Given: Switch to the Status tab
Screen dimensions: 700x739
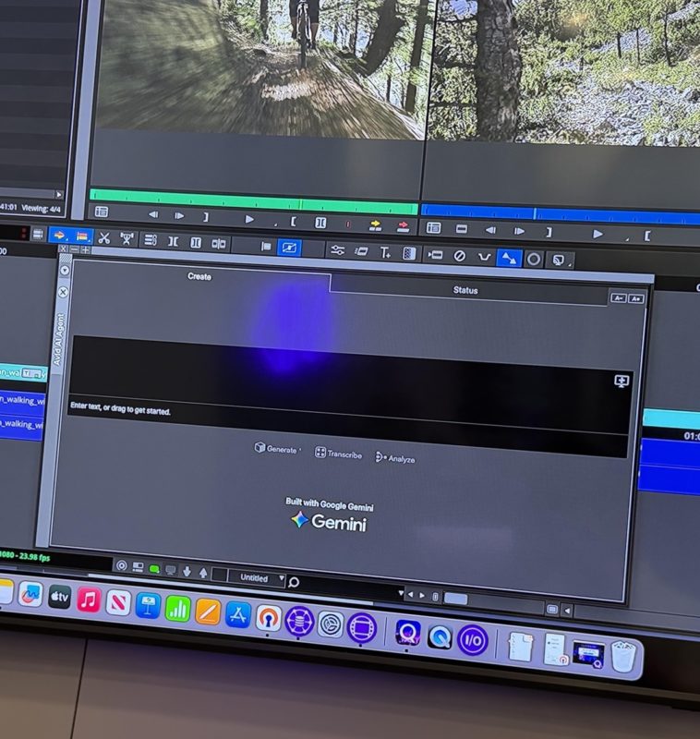Looking at the screenshot, I should click(465, 290).
